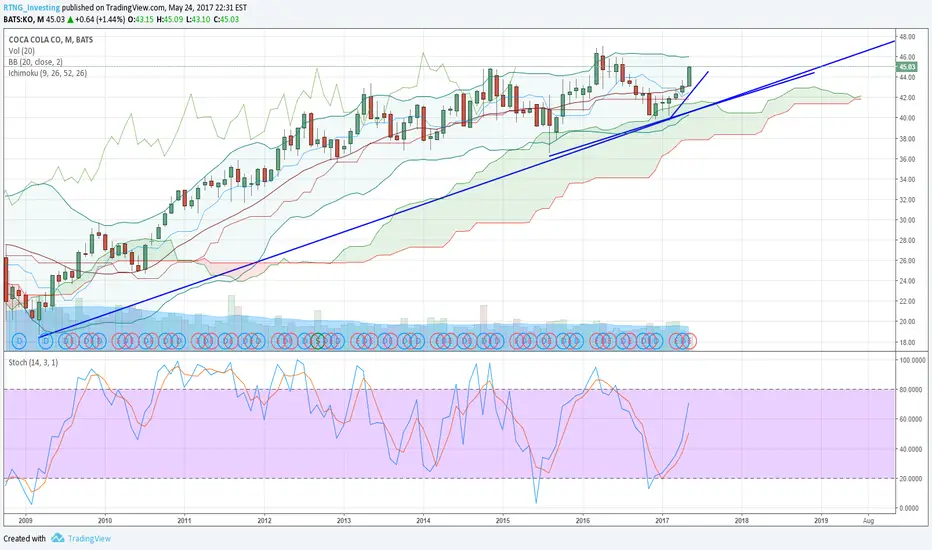
Task: Click the second blue D dividend marker
Action: click(46, 341)
